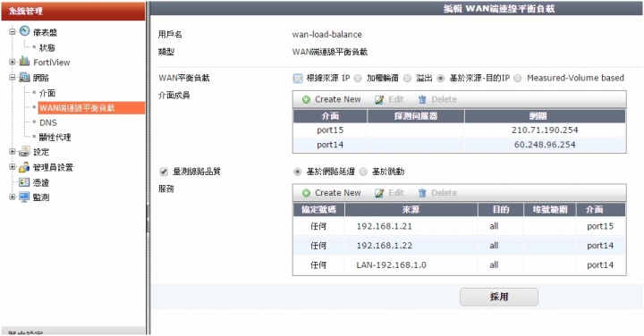Click Create New in interface members toolbar
644x336 pixels.
click(337, 100)
